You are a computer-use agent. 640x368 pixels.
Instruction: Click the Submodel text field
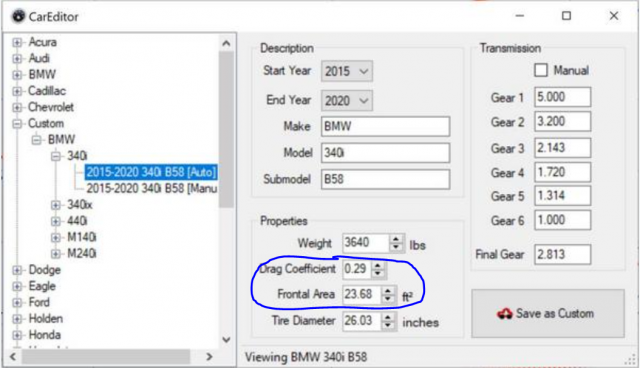pyautogui.click(x=385, y=180)
